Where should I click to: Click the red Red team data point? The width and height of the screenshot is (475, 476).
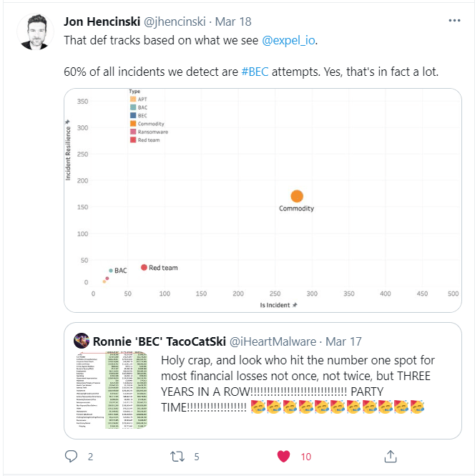(144, 267)
